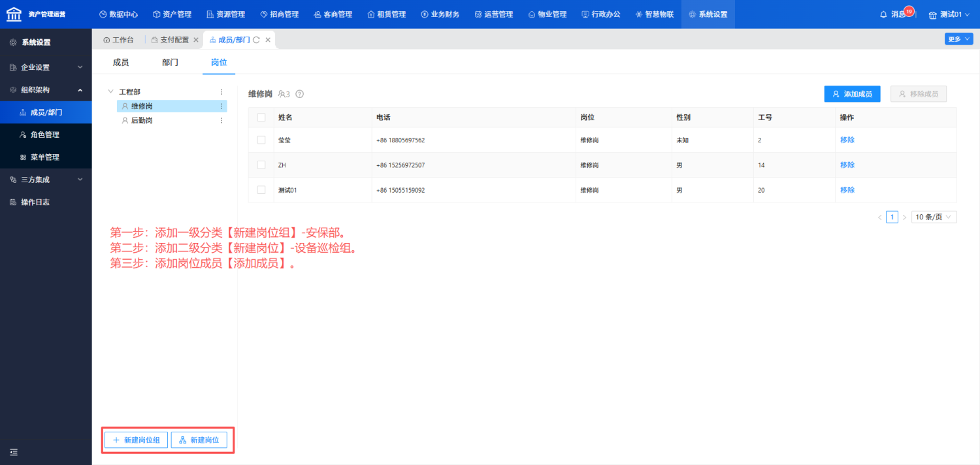
Task: Open 角色管理 in the sidebar
Action: pyautogui.click(x=46, y=135)
